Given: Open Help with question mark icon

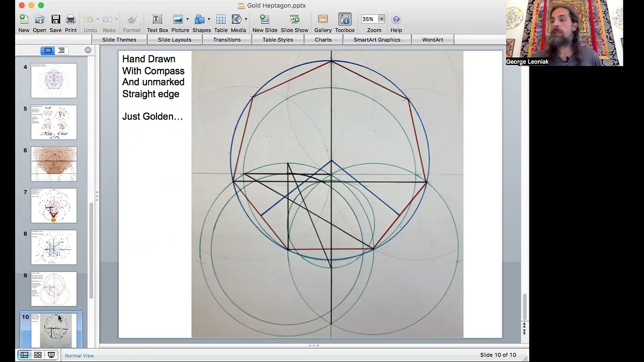Looking at the screenshot, I should pos(396,19).
